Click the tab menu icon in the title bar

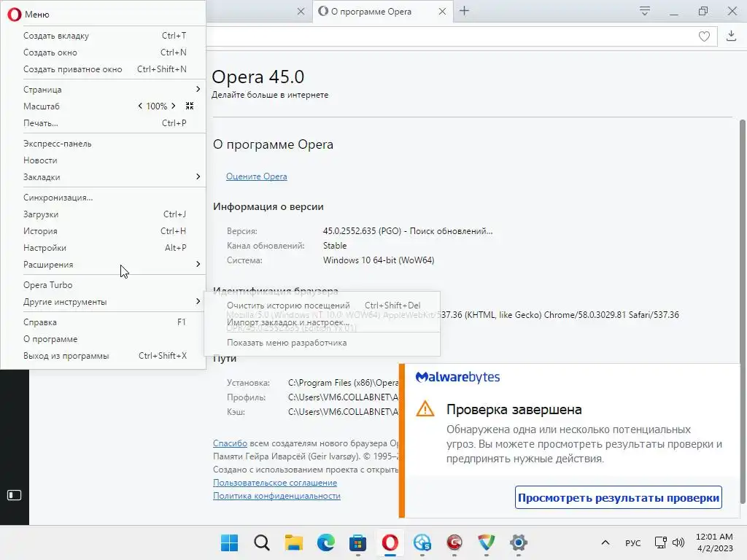pos(645,11)
